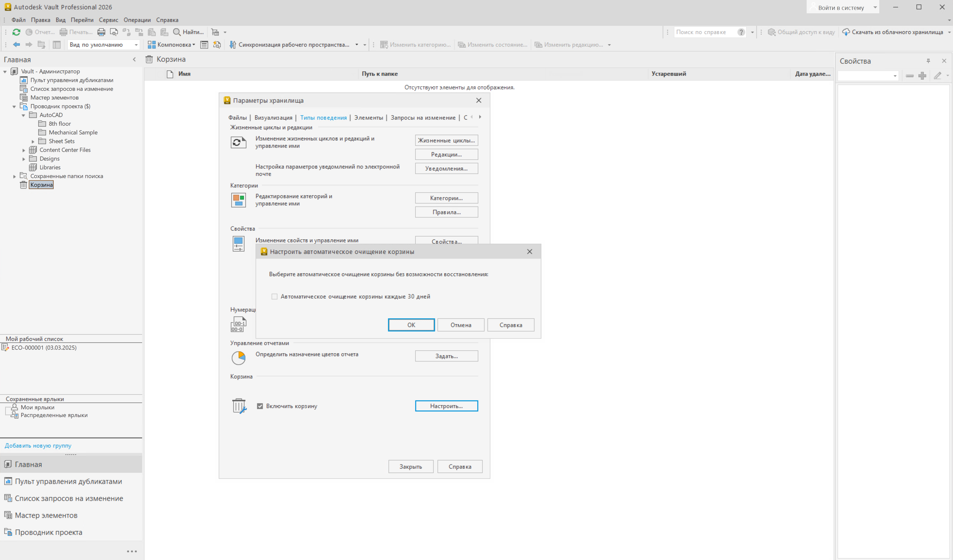Enable automatic recycle bin cleanup every 30 days
This screenshot has width=953, height=560.
tap(274, 297)
